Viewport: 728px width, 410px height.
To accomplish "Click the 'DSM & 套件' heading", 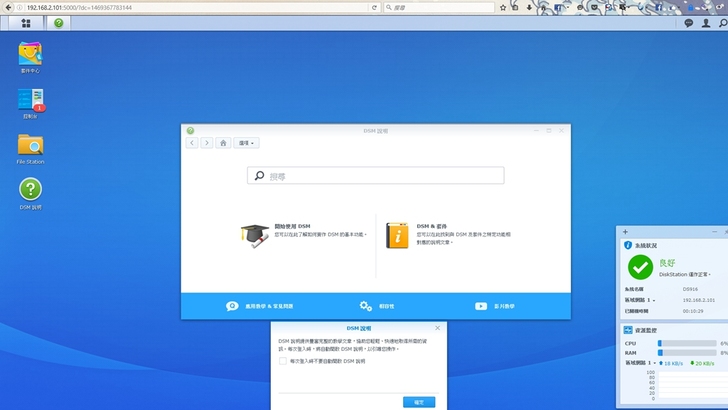I will pyautogui.click(x=431, y=226).
